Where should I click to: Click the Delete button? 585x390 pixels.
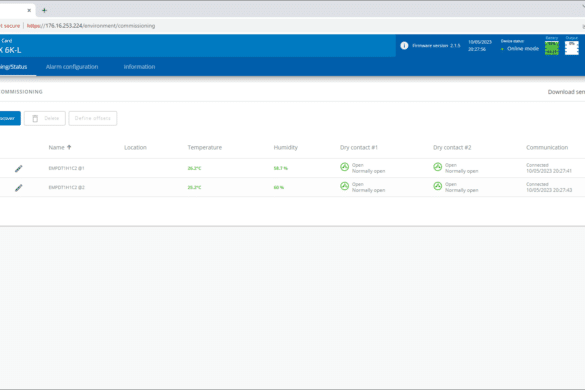pos(45,118)
